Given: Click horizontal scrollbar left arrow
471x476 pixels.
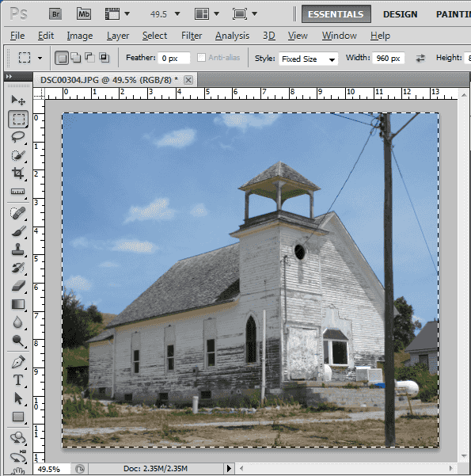Looking at the screenshot, I should coord(241,469).
